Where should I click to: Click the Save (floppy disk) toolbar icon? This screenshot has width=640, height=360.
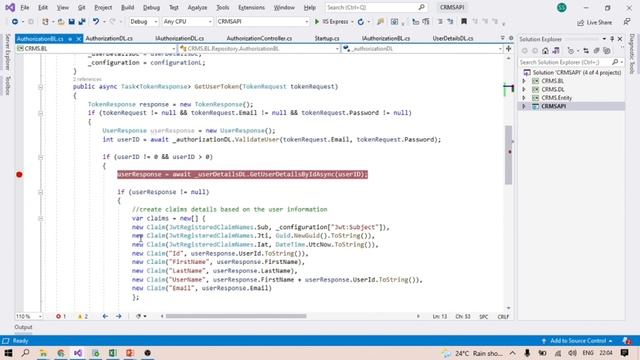pyautogui.click(x=71, y=22)
